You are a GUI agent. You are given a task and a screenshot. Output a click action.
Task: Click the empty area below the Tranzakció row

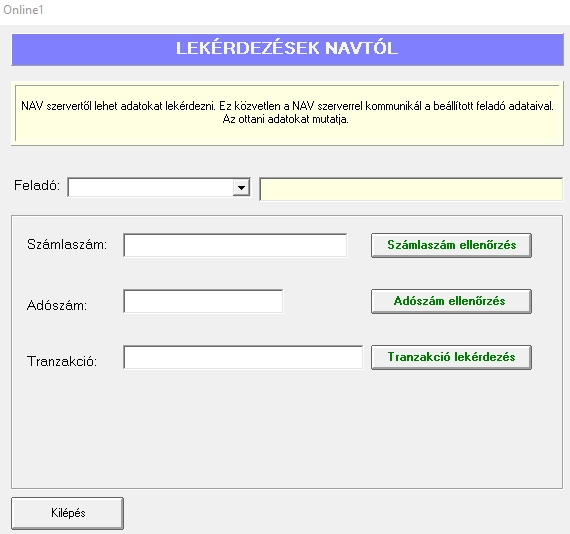click(287, 429)
